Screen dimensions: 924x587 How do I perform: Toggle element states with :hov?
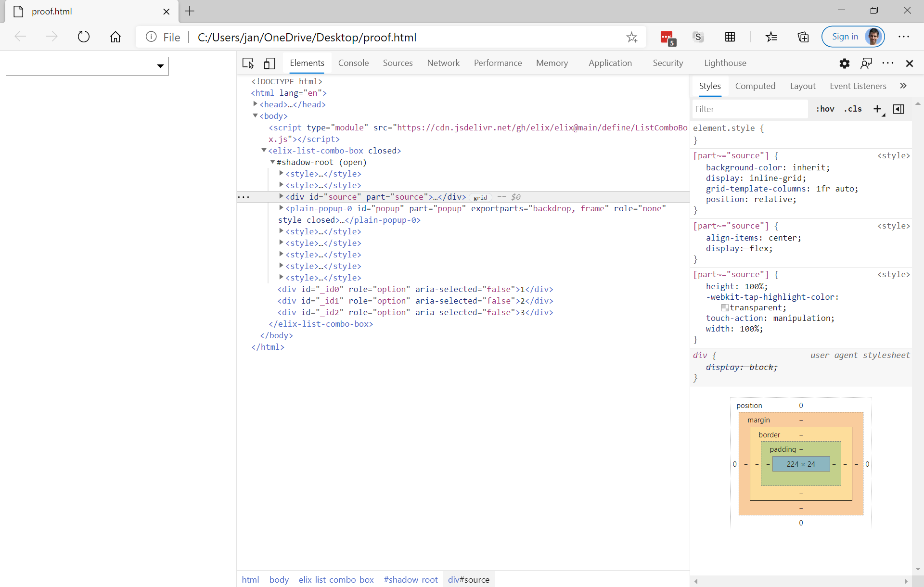[x=824, y=109]
